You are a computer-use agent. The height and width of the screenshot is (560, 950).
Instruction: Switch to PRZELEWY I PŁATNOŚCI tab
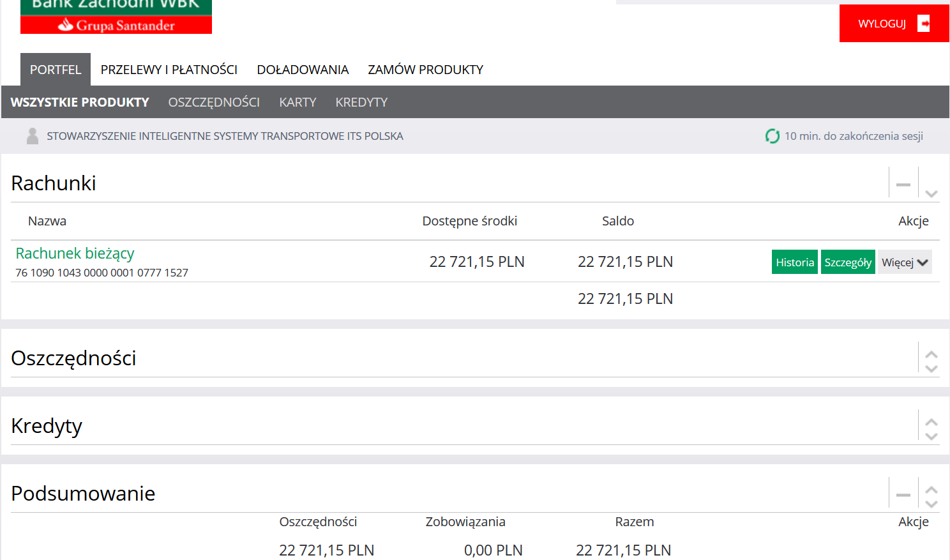169,70
